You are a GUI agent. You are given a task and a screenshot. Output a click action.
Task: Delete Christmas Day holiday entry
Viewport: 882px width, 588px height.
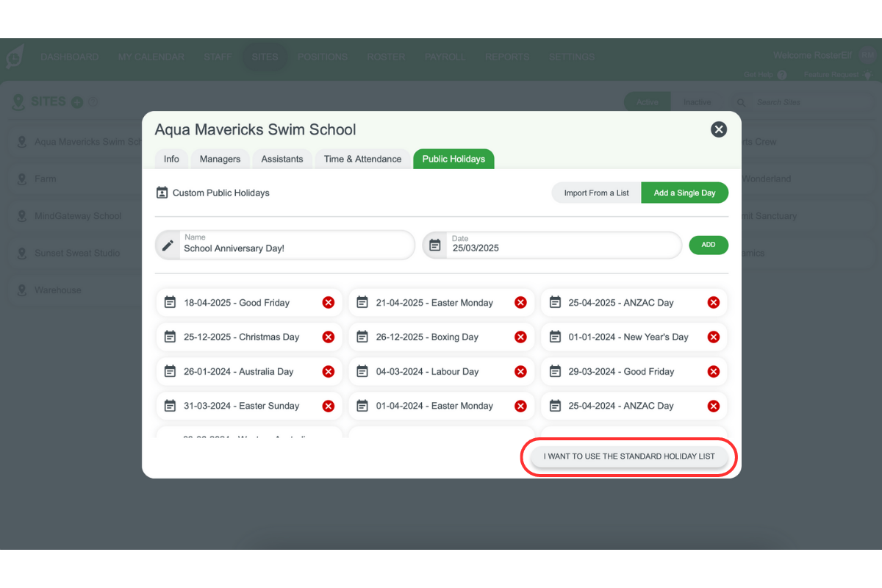[x=329, y=337]
